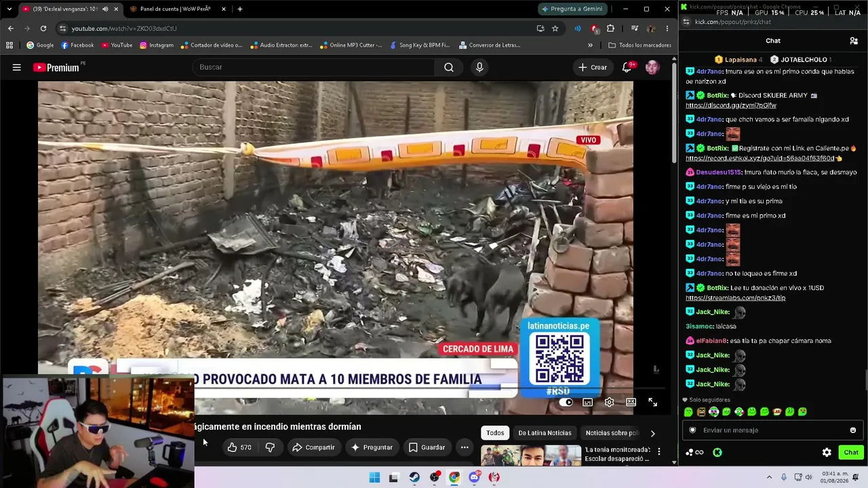Click Compartir to share the video
This screenshot has height=488, width=868.
313,447
